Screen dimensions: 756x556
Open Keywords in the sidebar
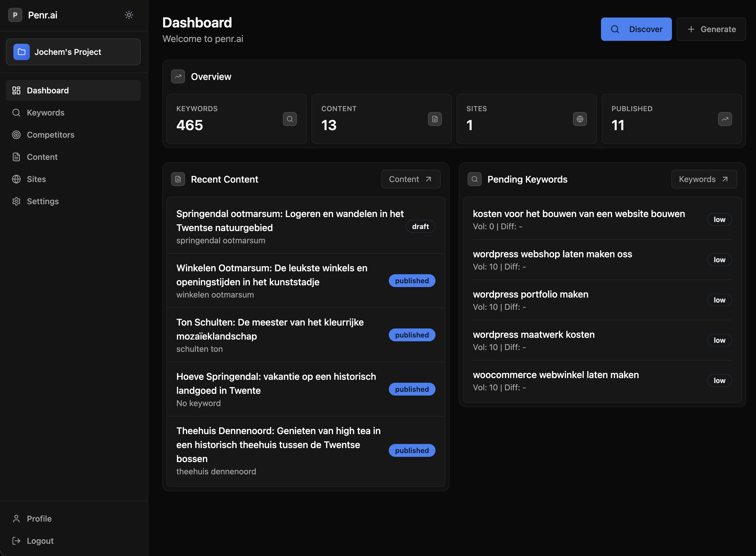tap(46, 113)
